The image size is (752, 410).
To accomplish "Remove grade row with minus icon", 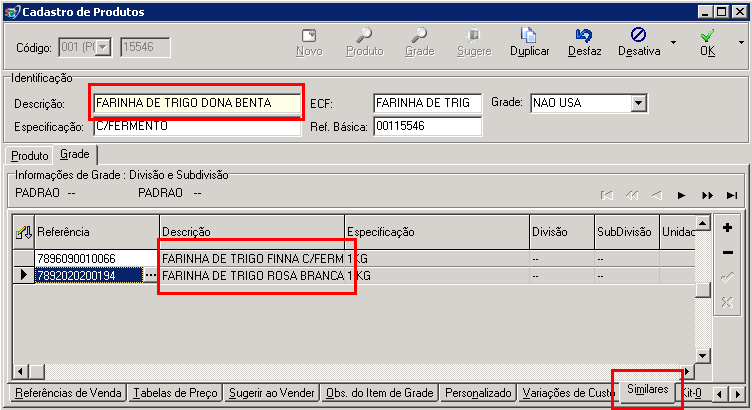I will tap(727, 253).
